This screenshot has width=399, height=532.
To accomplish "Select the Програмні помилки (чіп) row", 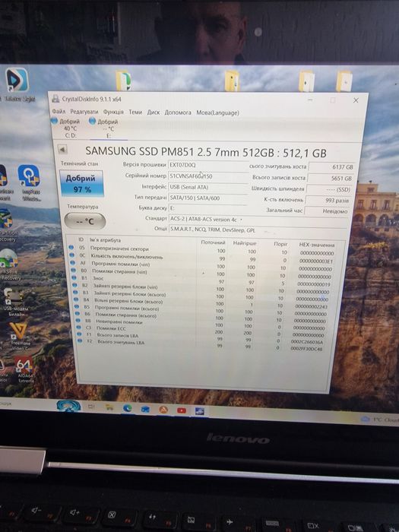I will pyautogui.click(x=203, y=265).
